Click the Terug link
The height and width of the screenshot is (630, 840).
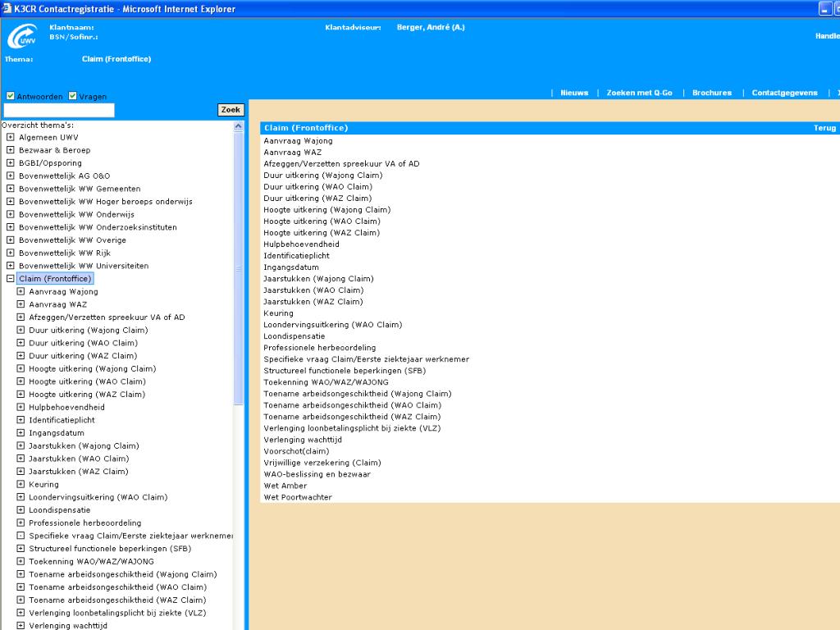(x=824, y=128)
